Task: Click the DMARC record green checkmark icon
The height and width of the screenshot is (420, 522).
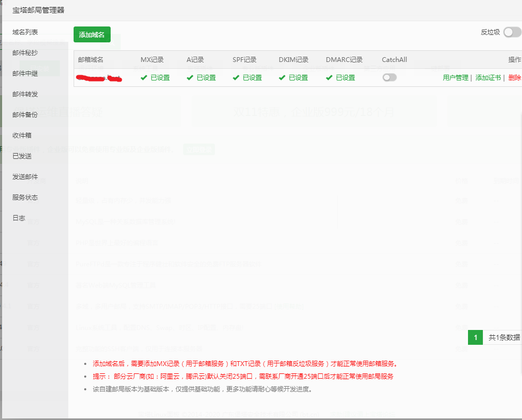Action: (x=329, y=78)
